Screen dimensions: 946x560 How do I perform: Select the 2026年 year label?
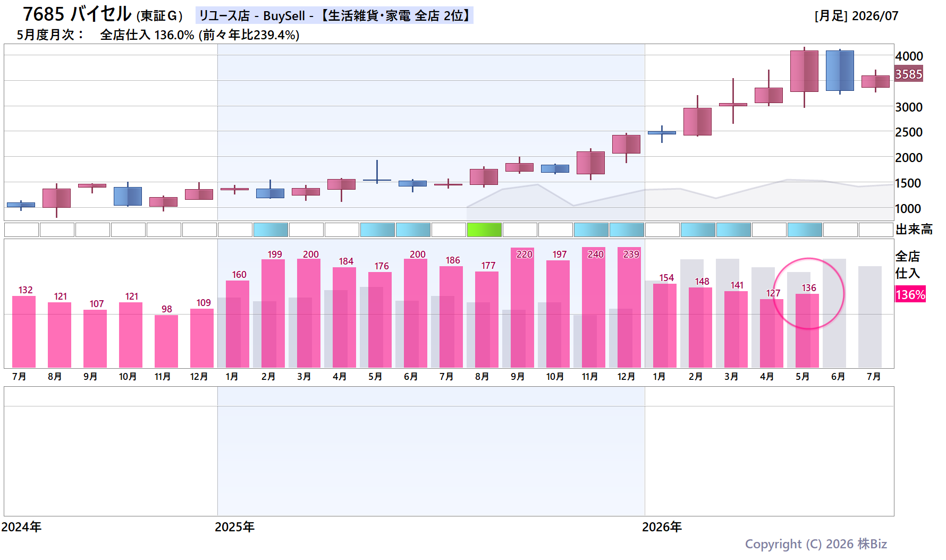point(662,527)
